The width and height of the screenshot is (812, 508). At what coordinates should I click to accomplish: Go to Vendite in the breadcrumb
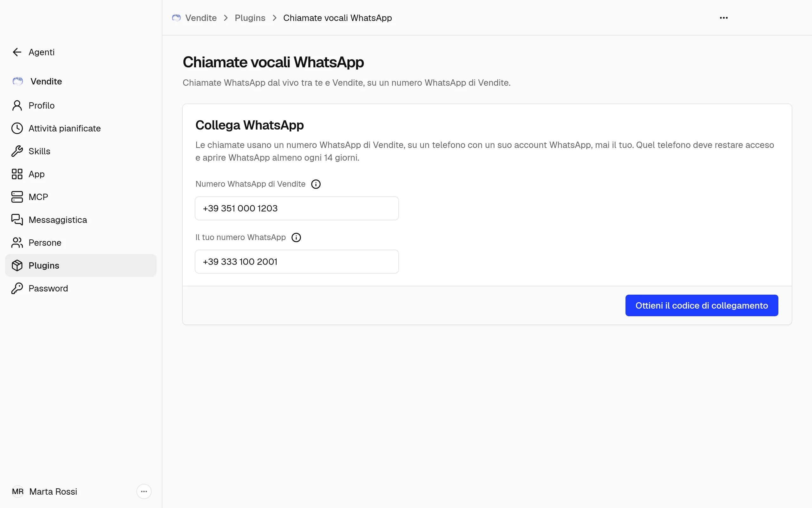pos(201,18)
